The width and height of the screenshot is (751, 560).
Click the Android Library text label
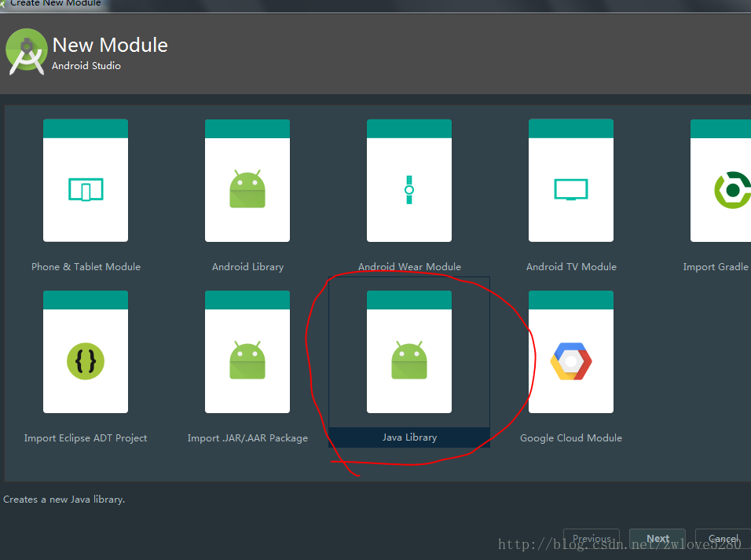pyautogui.click(x=247, y=267)
